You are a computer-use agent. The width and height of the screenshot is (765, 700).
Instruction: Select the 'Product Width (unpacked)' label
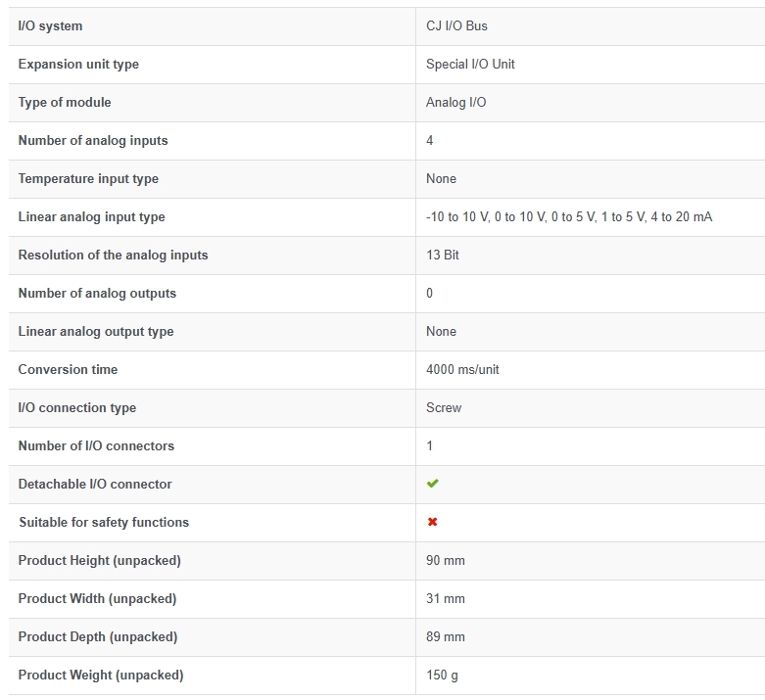[x=97, y=599]
